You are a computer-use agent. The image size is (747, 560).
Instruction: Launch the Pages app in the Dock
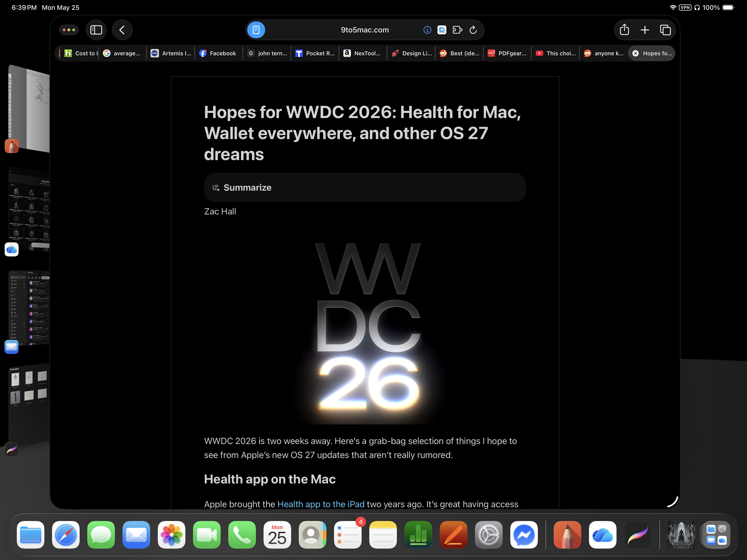tap(454, 535)
